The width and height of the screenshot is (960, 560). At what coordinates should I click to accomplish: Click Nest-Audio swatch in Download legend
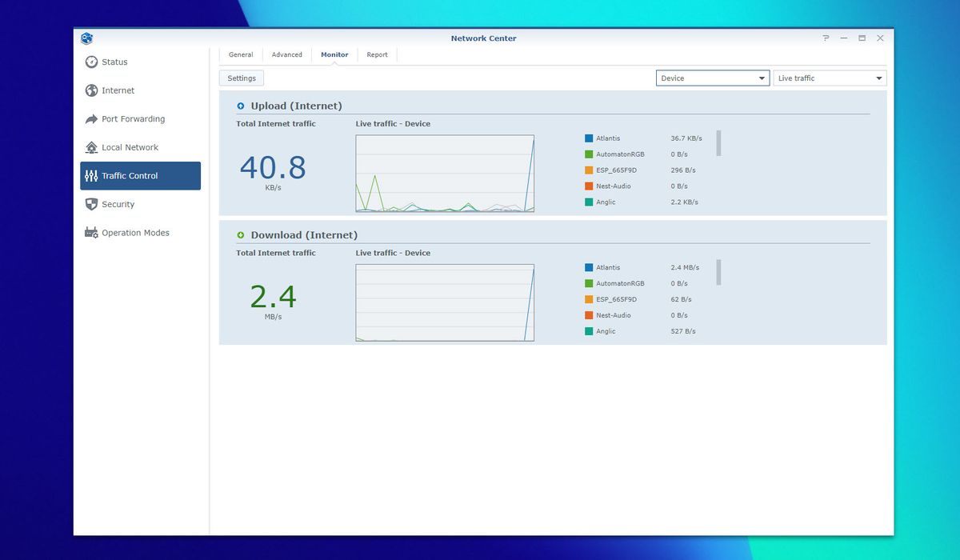coord(589,315)
